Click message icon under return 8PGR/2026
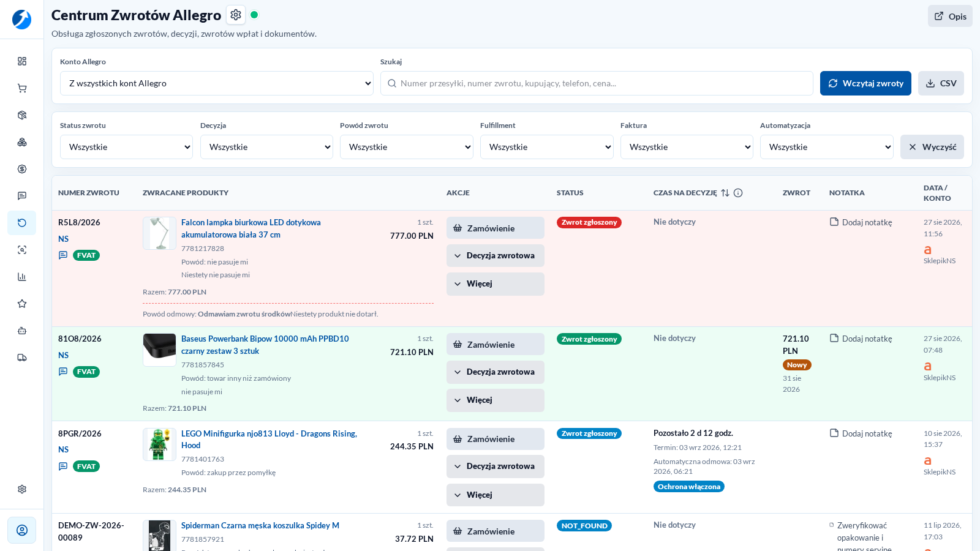980x551 pixels. pos(63,467)
